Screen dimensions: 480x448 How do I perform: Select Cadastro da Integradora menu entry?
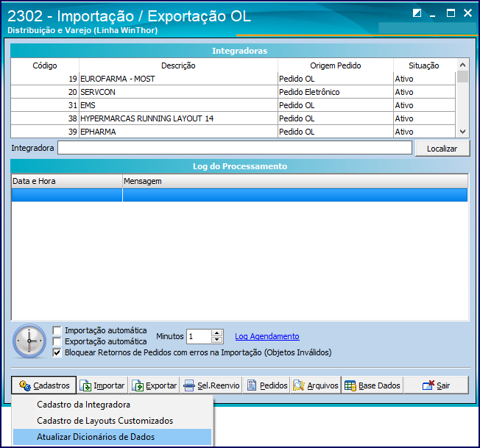click(113, 405)
